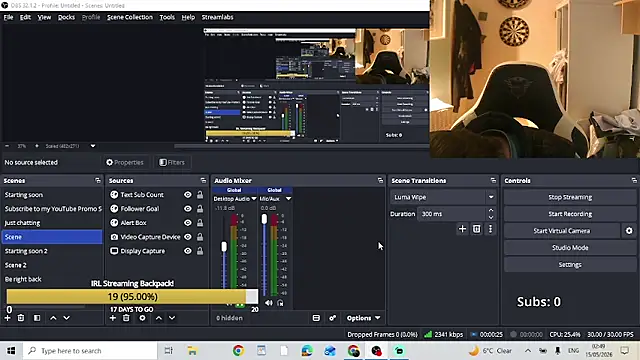Delete selected source using trash icon
This screenshot has width=640, height=360.
click(x=126, y=318)
